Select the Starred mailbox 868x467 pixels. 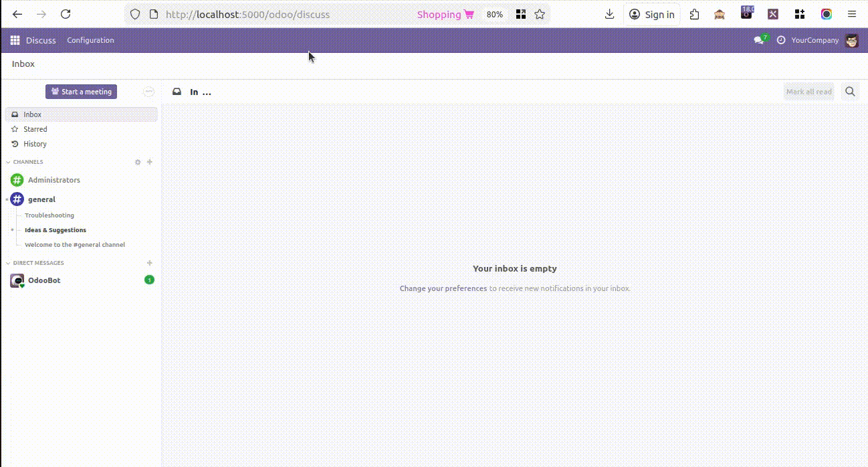tap(35, 129)
